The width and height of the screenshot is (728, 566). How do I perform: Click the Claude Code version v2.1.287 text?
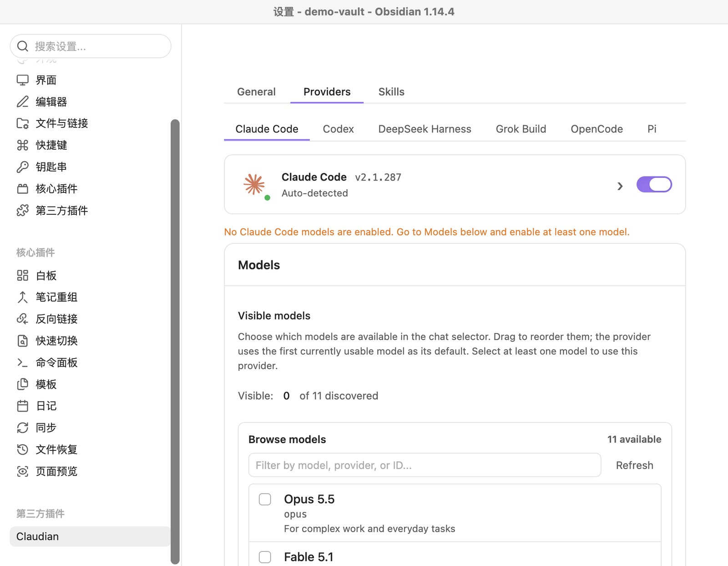pyautogui.click(x=378, y=177)
